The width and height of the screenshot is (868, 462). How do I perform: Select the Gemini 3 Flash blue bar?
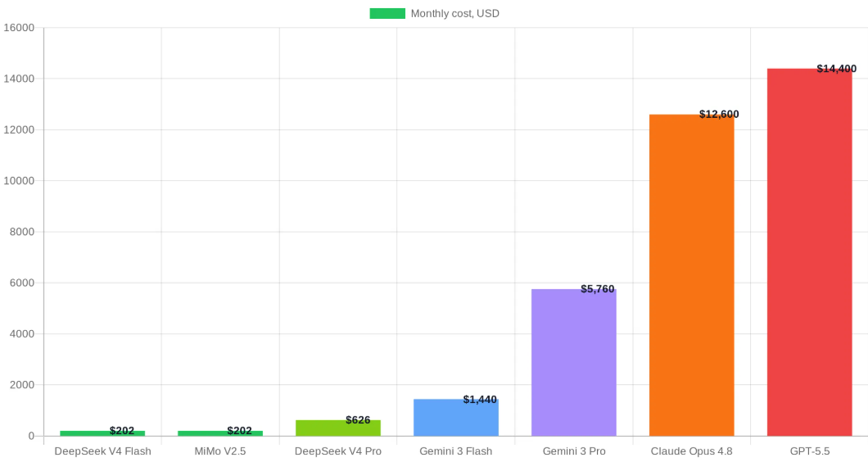tap(456, 418)
